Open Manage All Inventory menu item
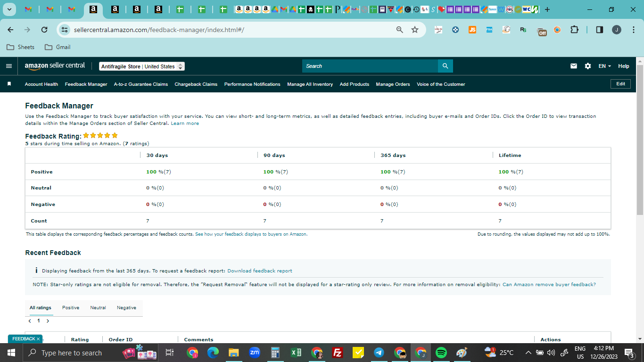644x362 pixels. coord(310,84)
